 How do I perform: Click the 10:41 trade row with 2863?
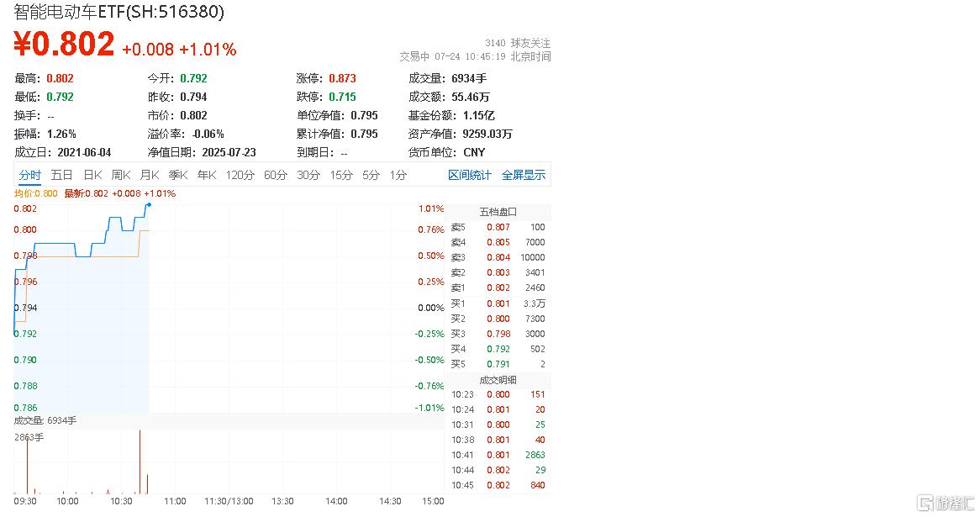tap(498, 455)
